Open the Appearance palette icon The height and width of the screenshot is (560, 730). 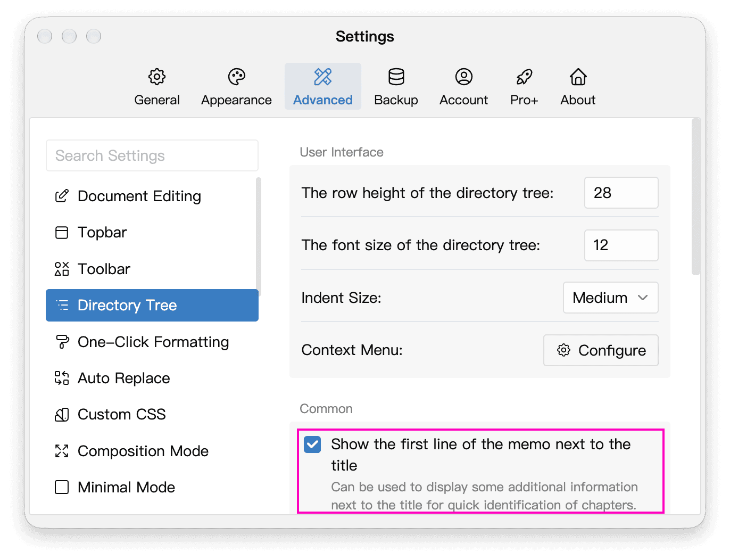point(237,77)
